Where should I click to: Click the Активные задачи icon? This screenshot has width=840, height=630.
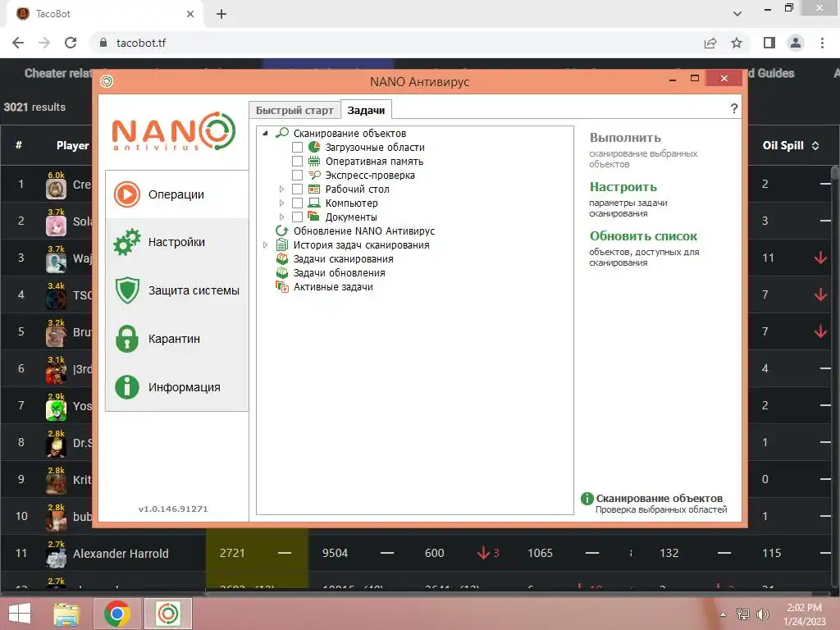(x=282, y=286)
